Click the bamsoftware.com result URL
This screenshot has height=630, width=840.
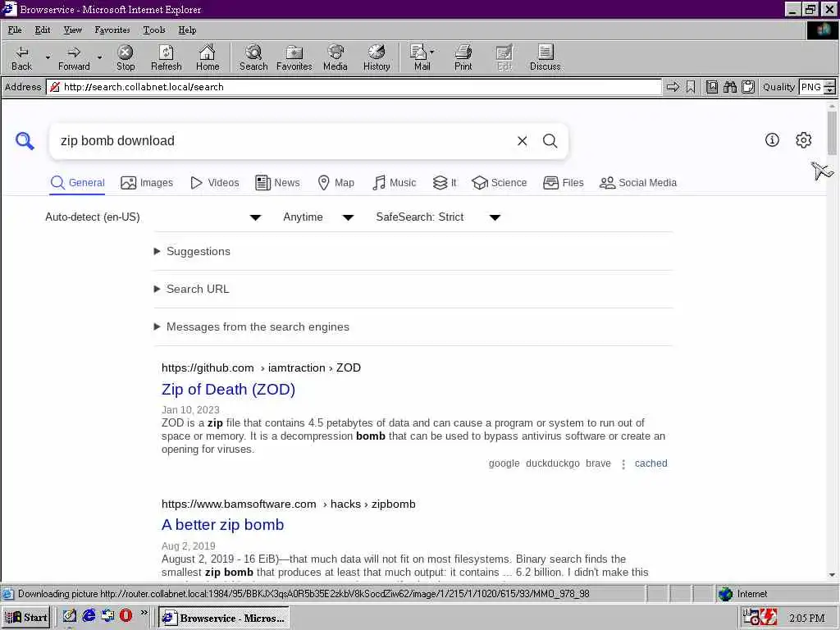coord(288,504)
